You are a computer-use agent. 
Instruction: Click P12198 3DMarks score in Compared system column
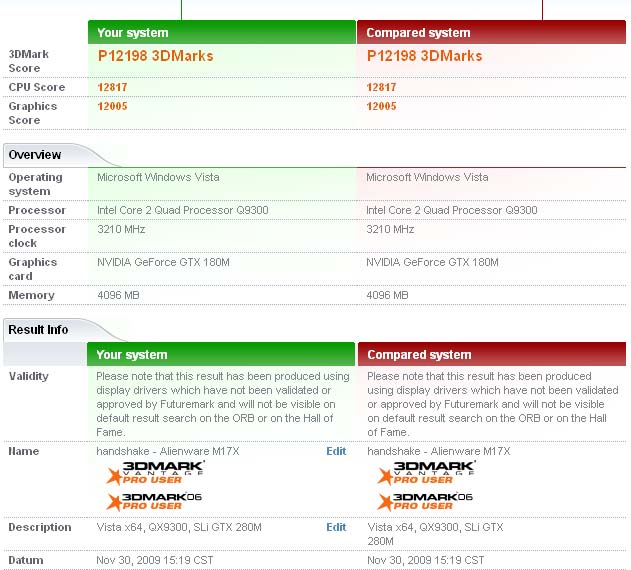[x=424, y=56]
